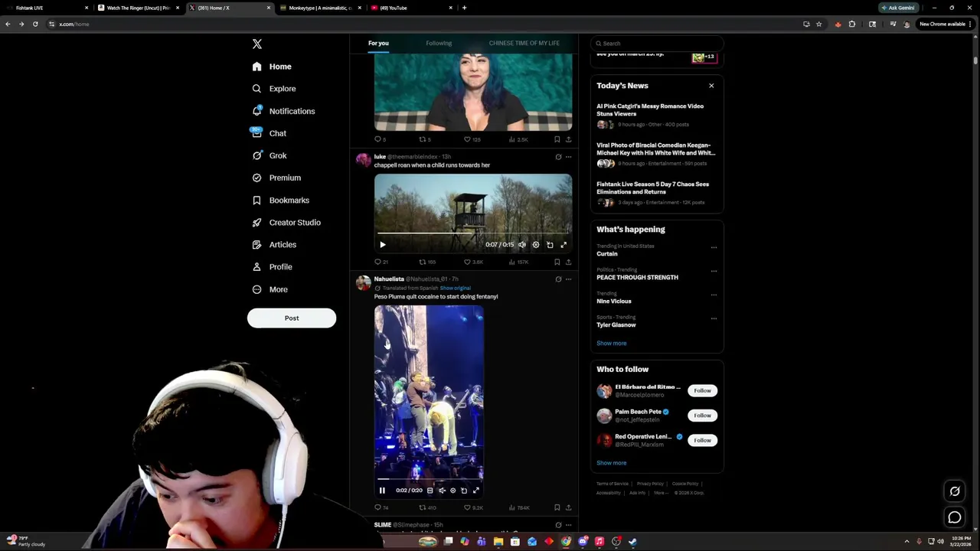Toggle captions on Nahuelista's video
The image size is (980, 551).
[x=430, y=491]
